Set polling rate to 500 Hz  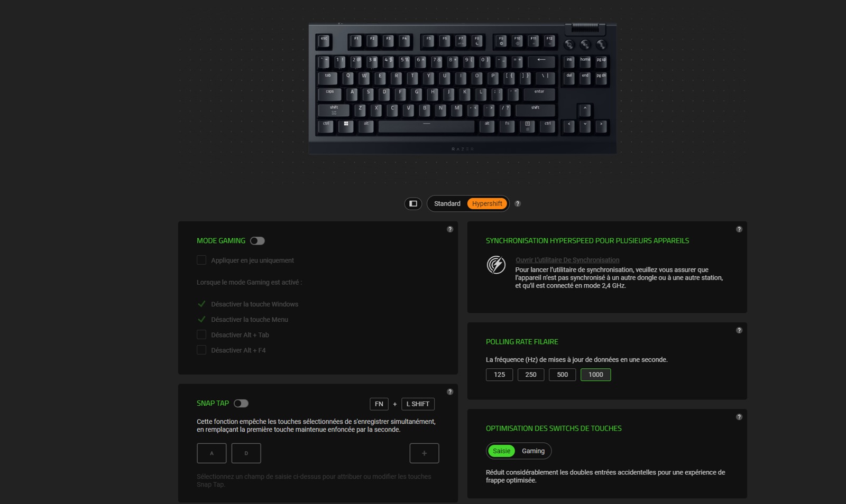tap(563, 375)
